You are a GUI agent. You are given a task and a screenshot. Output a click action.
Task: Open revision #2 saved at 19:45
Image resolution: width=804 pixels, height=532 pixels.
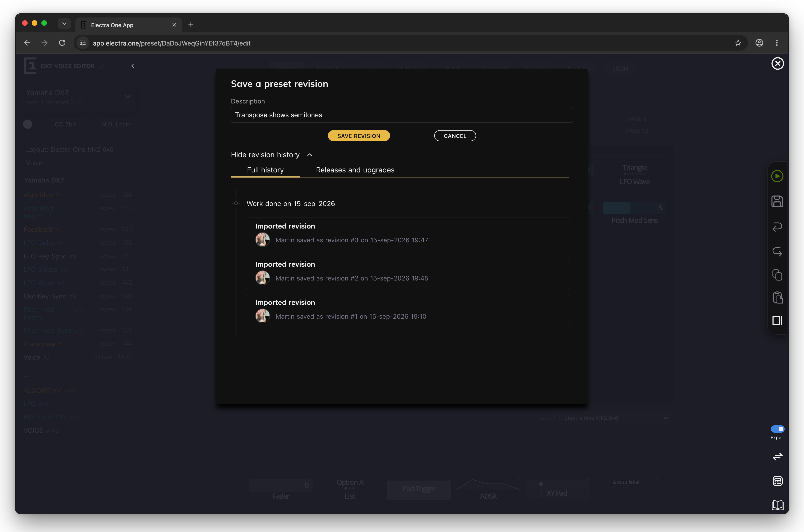coord(407,272)
